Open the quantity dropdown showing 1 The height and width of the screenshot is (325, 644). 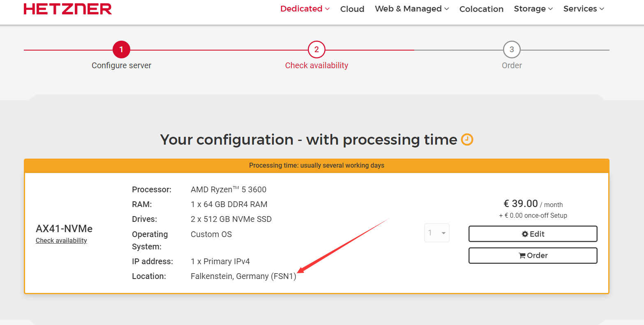[437, 233]
